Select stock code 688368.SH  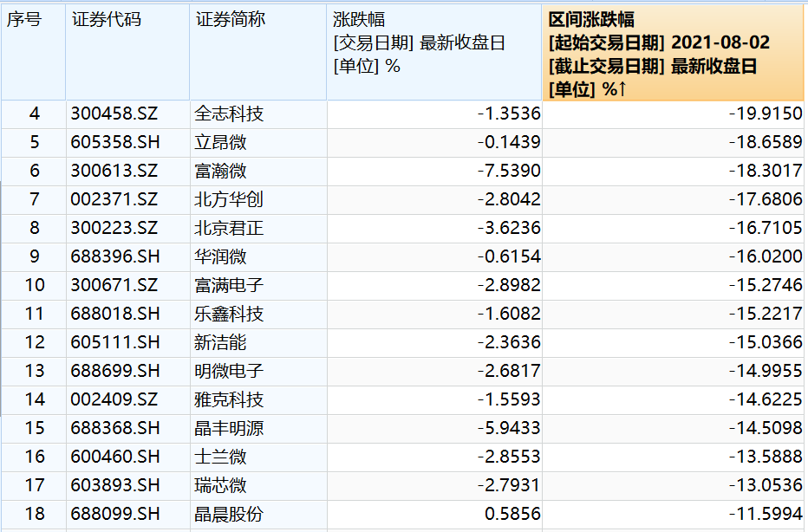[115, 428]
